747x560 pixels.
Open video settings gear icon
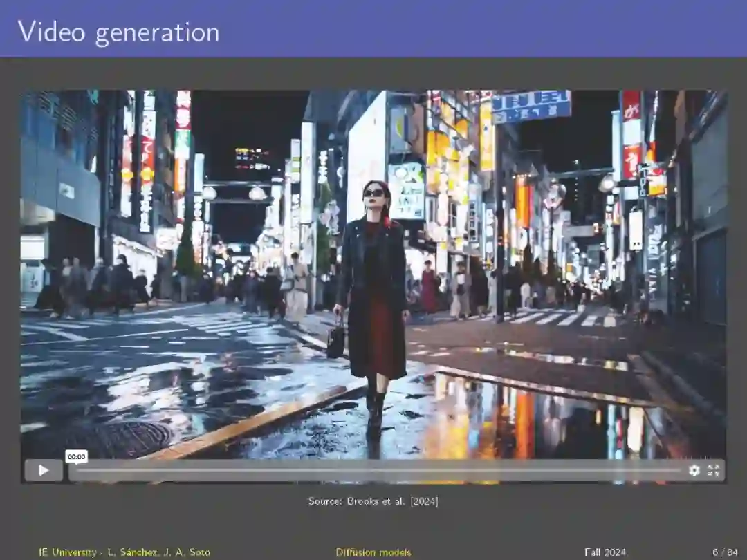(x=694, y=471)
